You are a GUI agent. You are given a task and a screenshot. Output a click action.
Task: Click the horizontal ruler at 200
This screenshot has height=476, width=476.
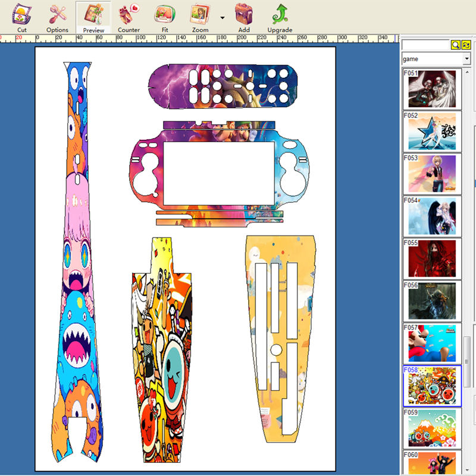click(242, 38)
